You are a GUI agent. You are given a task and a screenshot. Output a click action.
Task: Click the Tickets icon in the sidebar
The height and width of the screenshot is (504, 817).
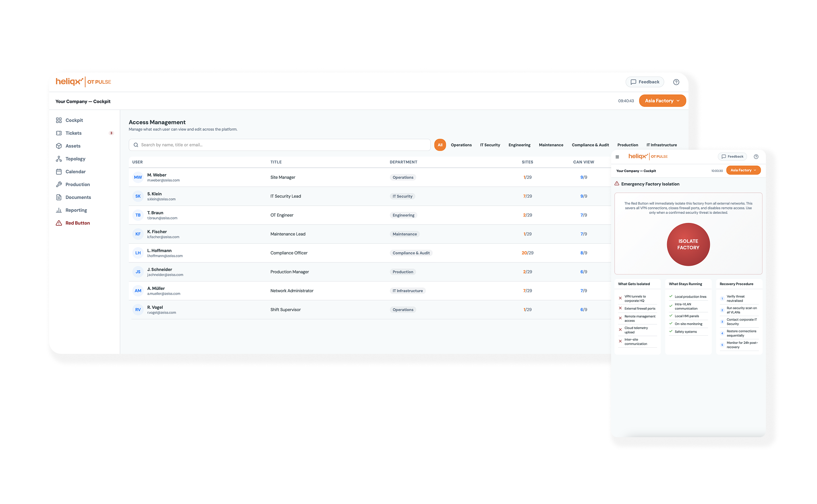pyautogui.click(x=59, y=133)
